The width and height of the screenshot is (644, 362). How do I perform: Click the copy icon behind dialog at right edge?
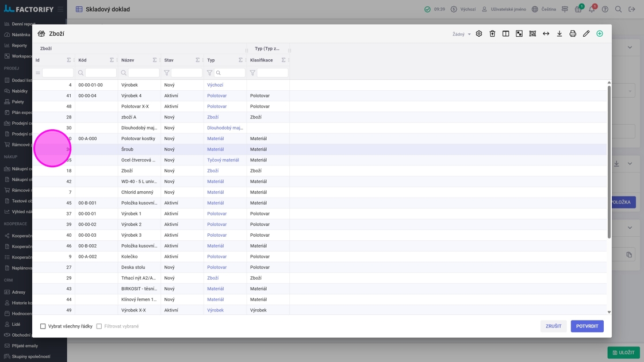pos(629,255)
